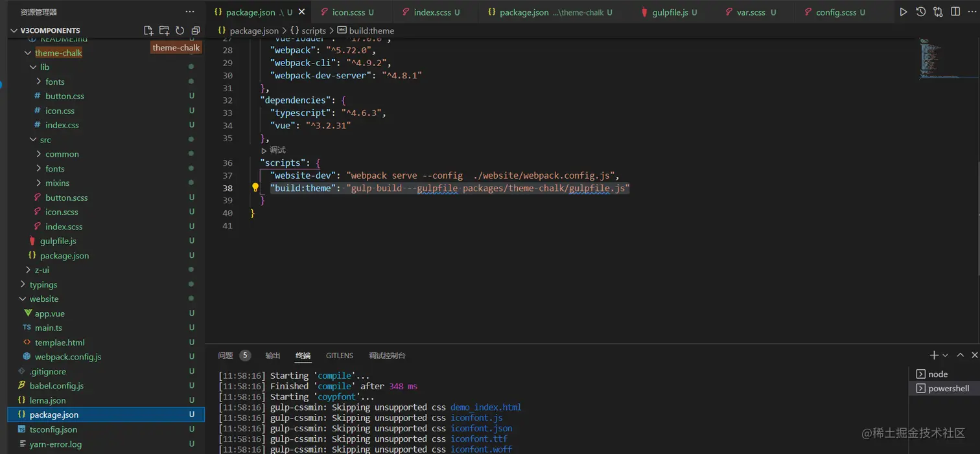Refresh the explorer file tree
Image resolution: width=980 pixels, height=454 pixels.
180,30
